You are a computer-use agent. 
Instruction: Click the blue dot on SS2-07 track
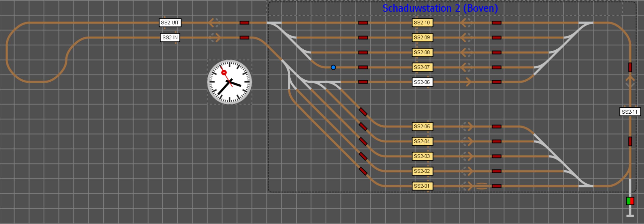[x=333, y=67]
